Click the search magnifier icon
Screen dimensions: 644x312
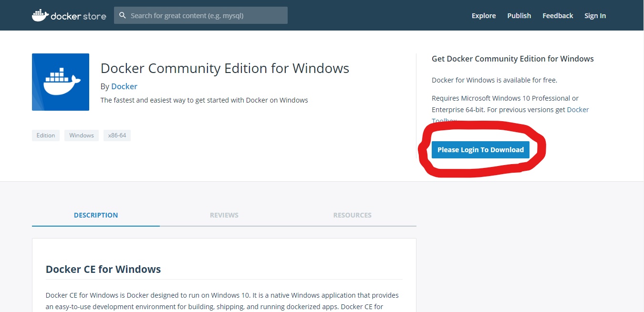pyautogui.click(x=123, y=16)
